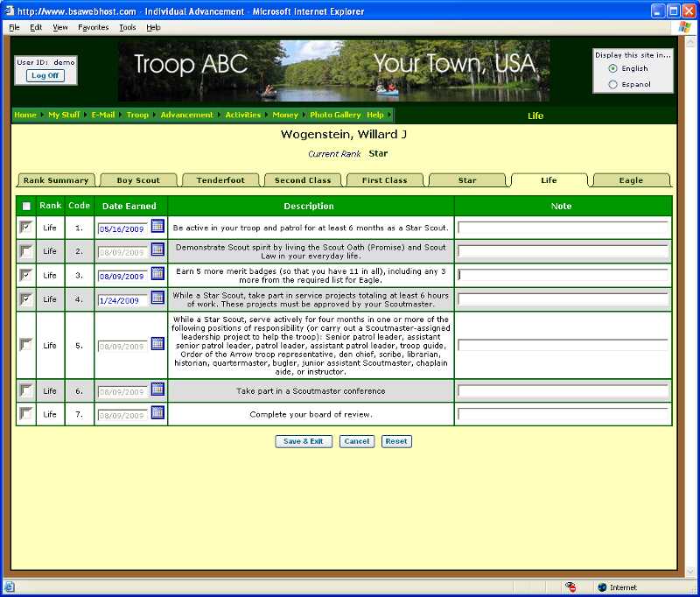The image size is (700, 597).
Task: Open the Favorites menu
Action: pos(94,27)
